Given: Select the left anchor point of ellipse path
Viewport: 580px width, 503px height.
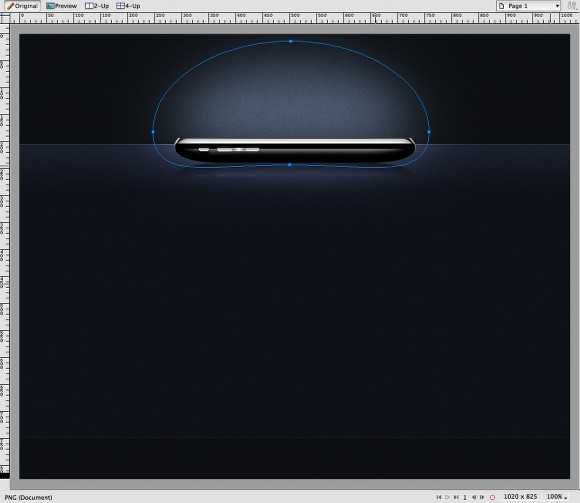Looking at the screenshot, I should coord(153,132).
